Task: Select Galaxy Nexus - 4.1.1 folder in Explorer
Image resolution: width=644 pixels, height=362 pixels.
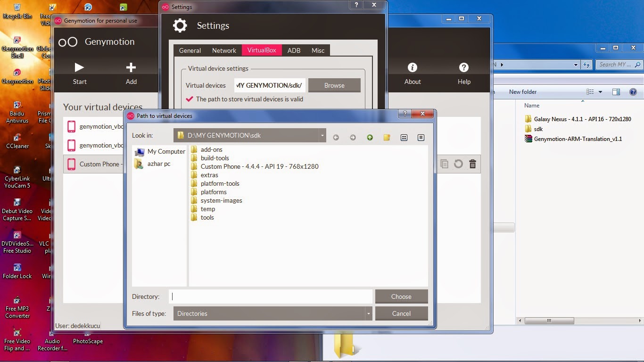Action: 578,119
